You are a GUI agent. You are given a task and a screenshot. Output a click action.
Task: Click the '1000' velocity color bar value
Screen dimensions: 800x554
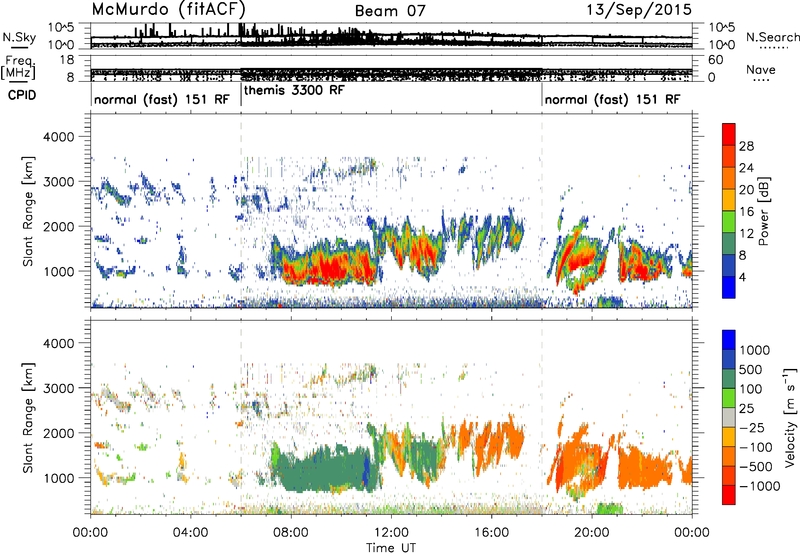click(x=755, y=350)
